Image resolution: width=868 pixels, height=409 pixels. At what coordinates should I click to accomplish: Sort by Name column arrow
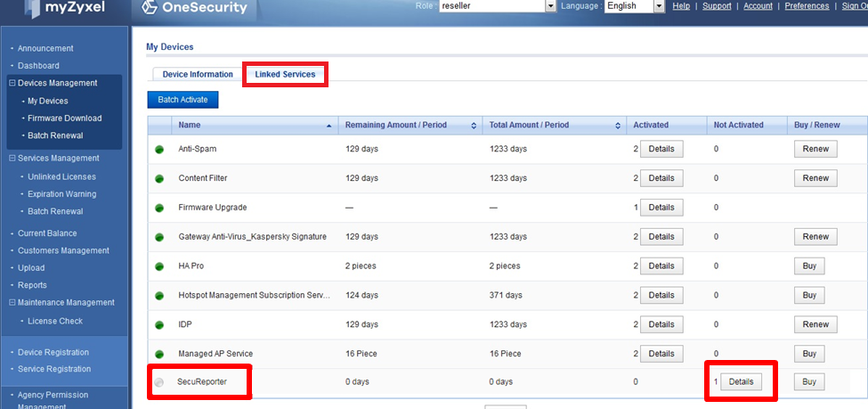tap(329, 126)
